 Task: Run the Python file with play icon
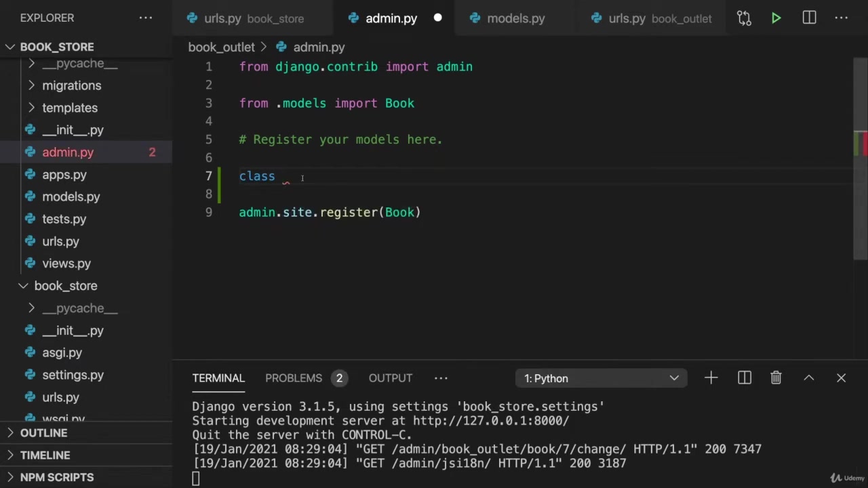[x=776, y=18]
